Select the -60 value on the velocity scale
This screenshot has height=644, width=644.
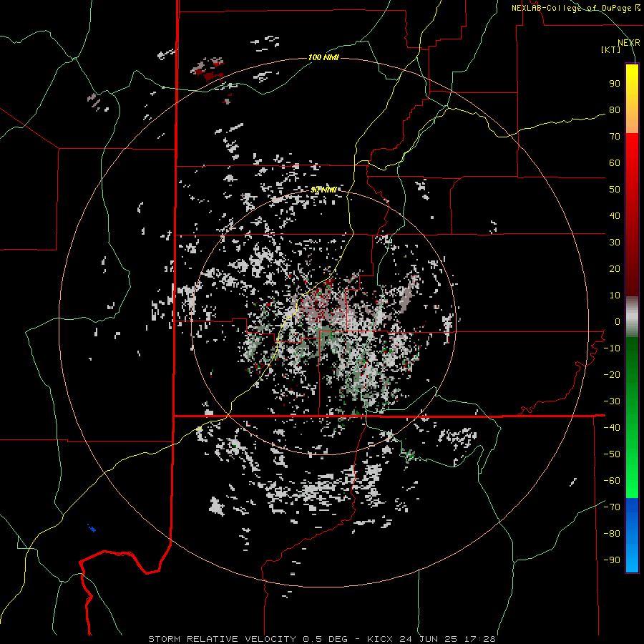click(612, 481)
